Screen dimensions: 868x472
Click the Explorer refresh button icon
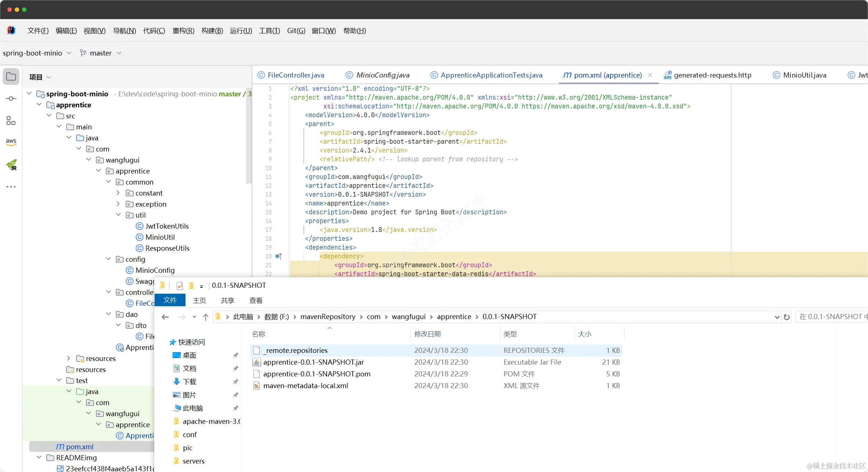[x=786, y=317]
